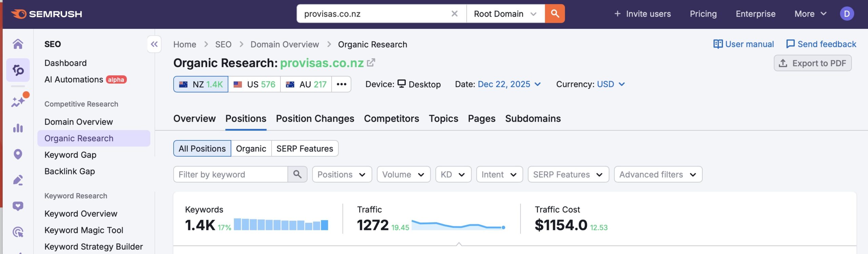The image size is (868, 254).
Task: Open external link icon next to provisas.co.nz
Action: click(x=371, y=63)
